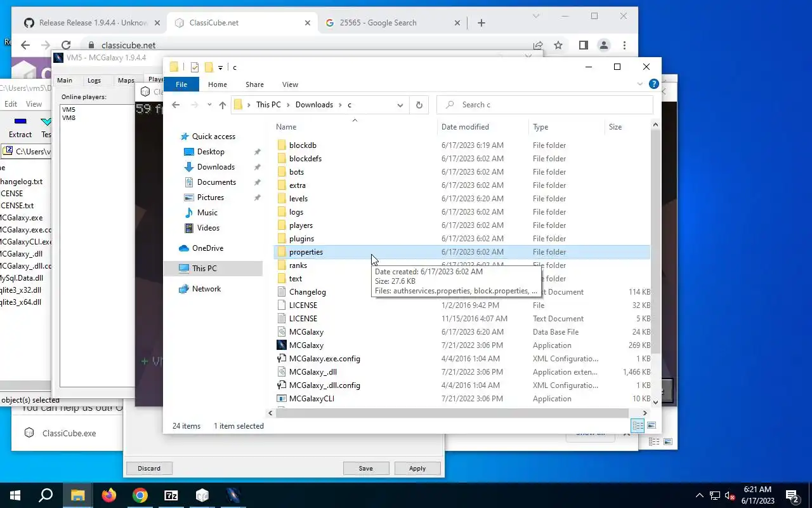This screenshot has width=812, height=508.
Task: Open Chrome profile icon
Action: [x=604, y=45]
